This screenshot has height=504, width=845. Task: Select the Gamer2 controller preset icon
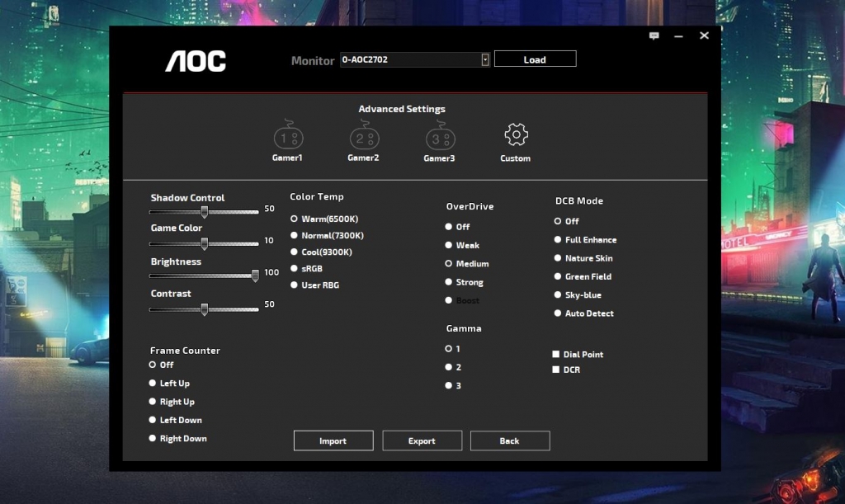pos(363,137)
